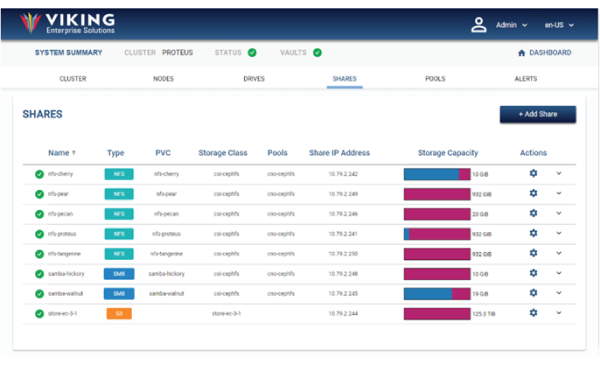Sort by the Type column header
The width and height of the screenshot is (600, 365).
(116, 153)
